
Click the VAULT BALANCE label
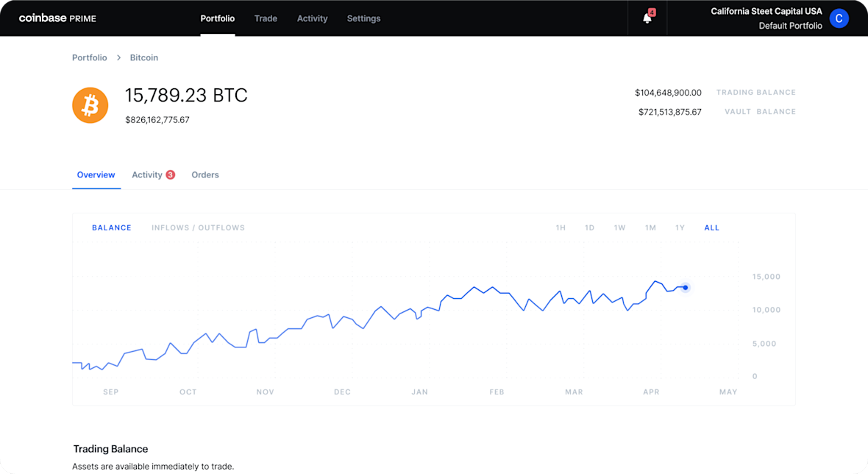pyautogui.click(x=760, y=111)
